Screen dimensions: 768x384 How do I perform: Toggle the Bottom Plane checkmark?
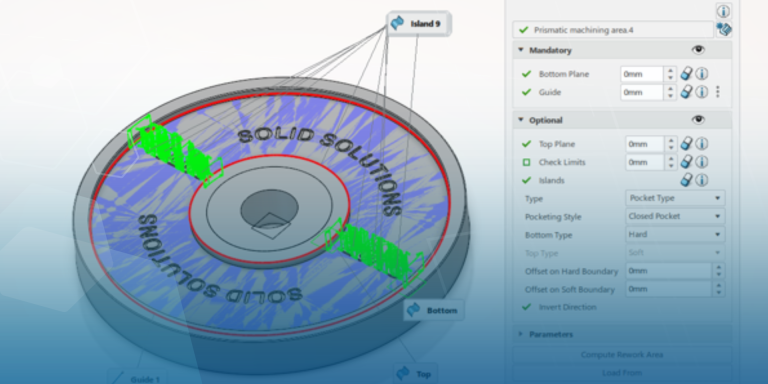tap(527, 74)
